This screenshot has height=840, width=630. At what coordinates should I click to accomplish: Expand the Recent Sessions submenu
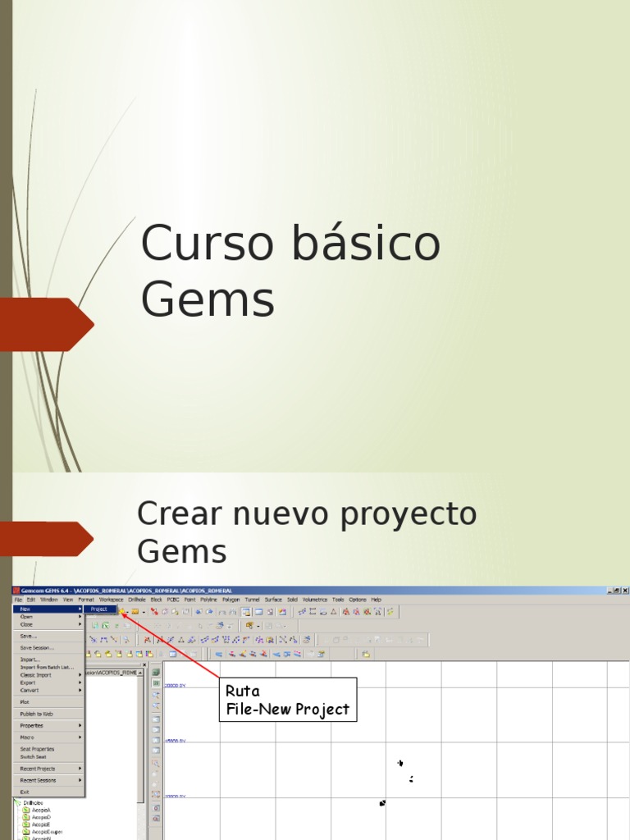click(x=48, y=780)
